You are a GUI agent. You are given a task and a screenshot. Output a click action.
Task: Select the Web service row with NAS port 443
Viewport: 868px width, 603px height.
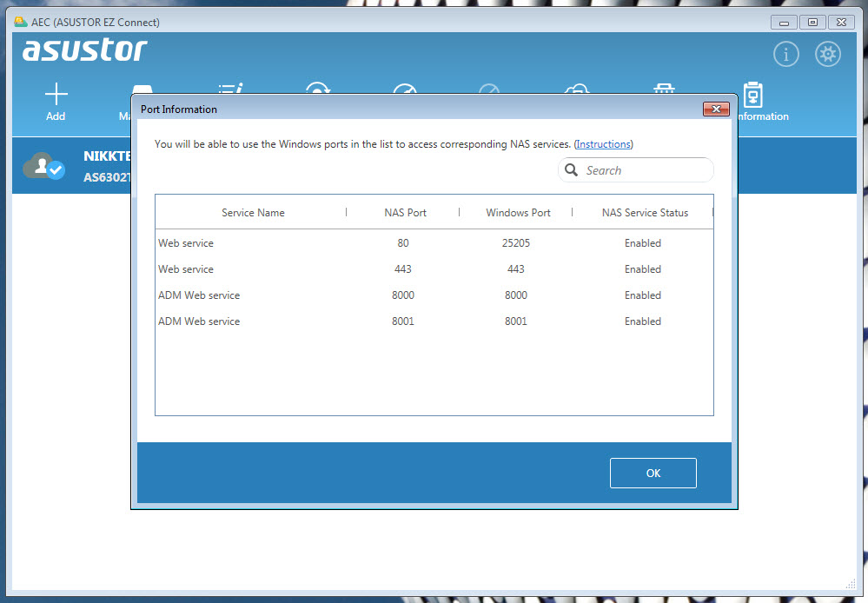pyautogui.click(x=434, y=269)
